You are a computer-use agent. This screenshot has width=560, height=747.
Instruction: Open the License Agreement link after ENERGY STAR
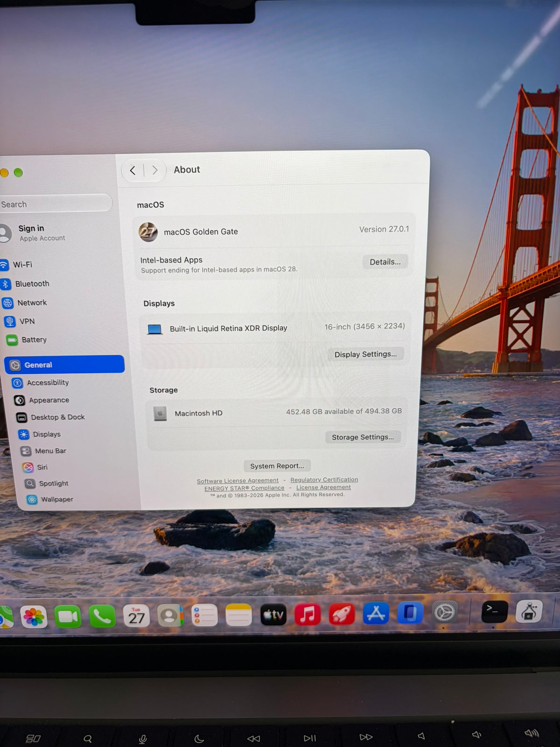click(323, 487)
